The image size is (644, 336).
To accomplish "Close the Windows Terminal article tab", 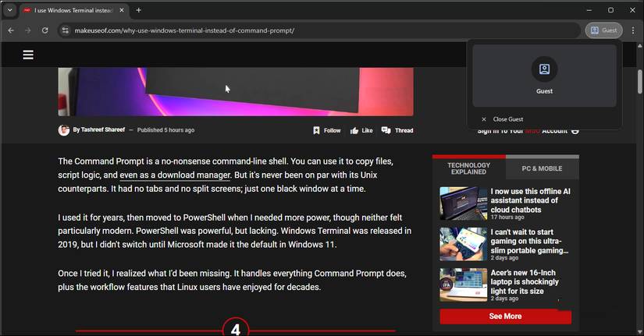I will point(122,10).
